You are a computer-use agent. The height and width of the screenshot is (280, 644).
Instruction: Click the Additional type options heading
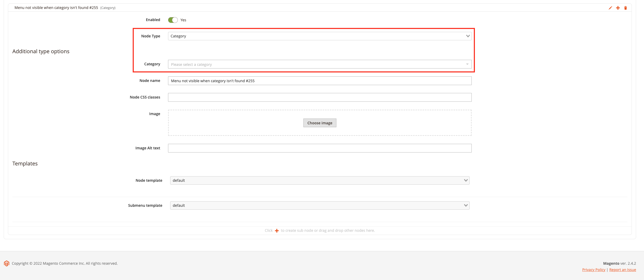coord(41,51)
